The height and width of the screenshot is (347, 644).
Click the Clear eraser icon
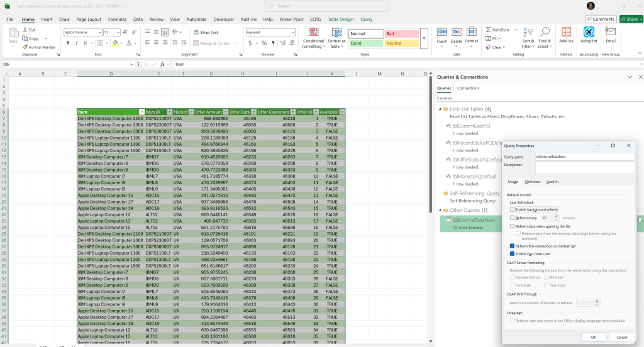(x=488, y=47)
